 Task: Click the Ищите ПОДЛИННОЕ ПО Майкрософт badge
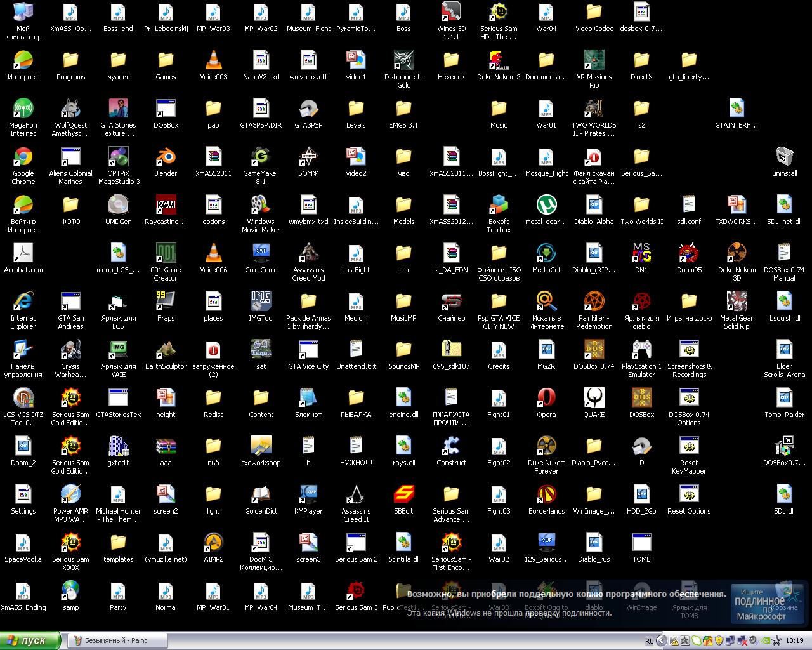768,604
